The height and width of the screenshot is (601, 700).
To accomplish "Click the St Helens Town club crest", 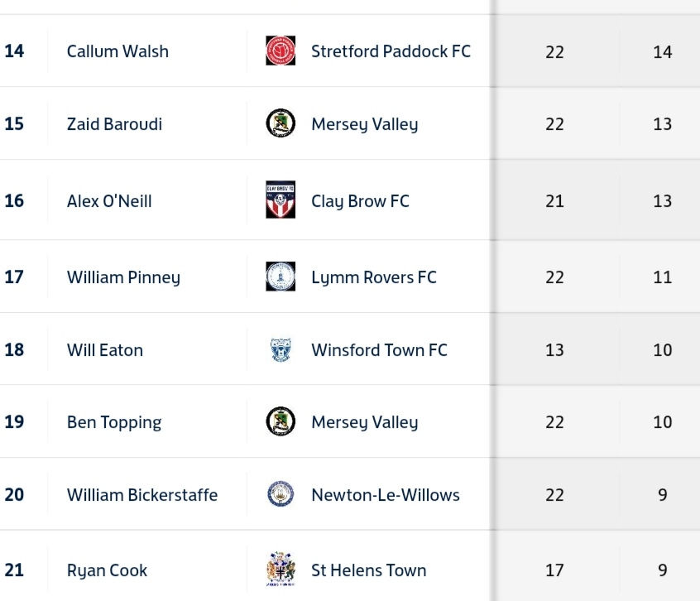I will point(280,570).
